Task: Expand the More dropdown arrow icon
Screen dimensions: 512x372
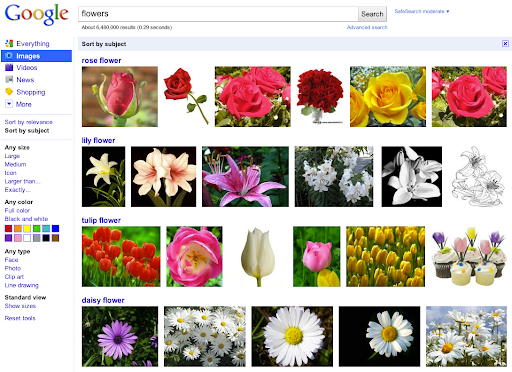Action: tap(9, 104)
